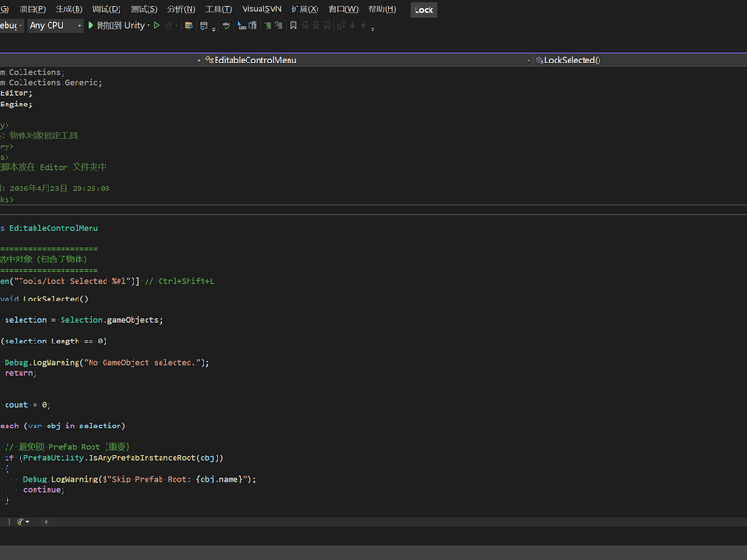Open the 窗口(W) menu
This screenshot has width=747, height=560.
point(343,9)
